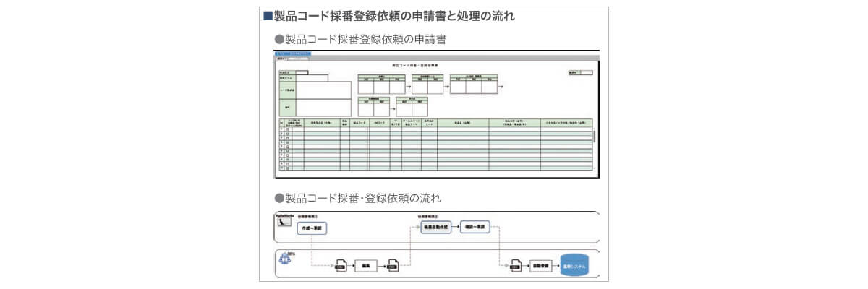Select the 確認〜承認 flow box
Viewport: 868px width, 289px height.
(475, 227)
